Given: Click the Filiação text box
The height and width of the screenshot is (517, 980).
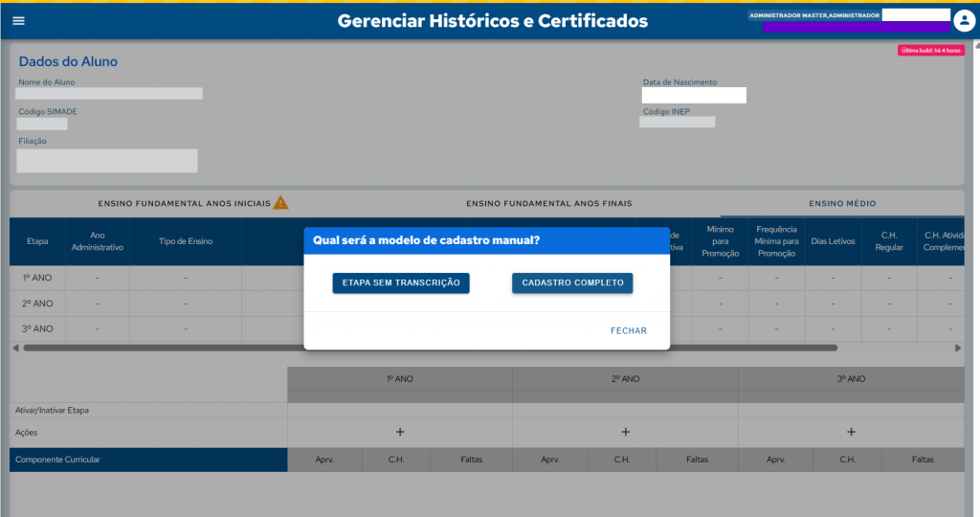Looking at the screenshot, I should pos(107,161).
